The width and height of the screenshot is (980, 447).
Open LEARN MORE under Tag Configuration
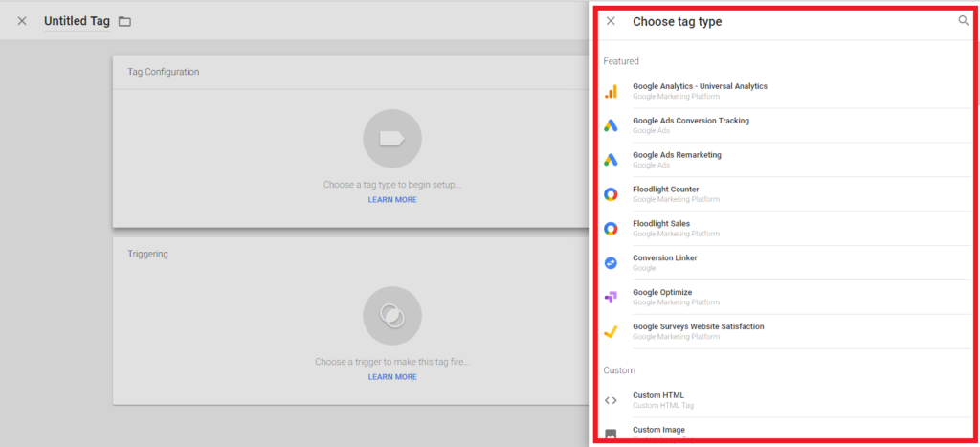click(x=392, y=200)
